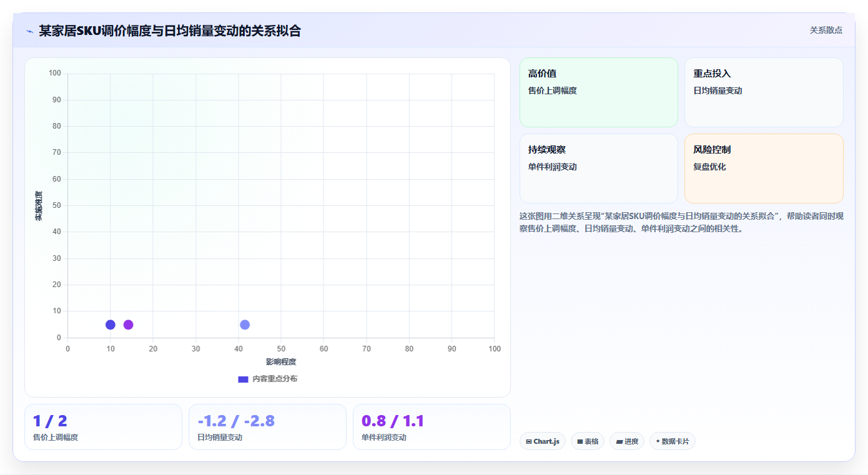Click the 实施难度 y-axis title
This screenshot has width=868, height=475.
[x=39, y=206]
